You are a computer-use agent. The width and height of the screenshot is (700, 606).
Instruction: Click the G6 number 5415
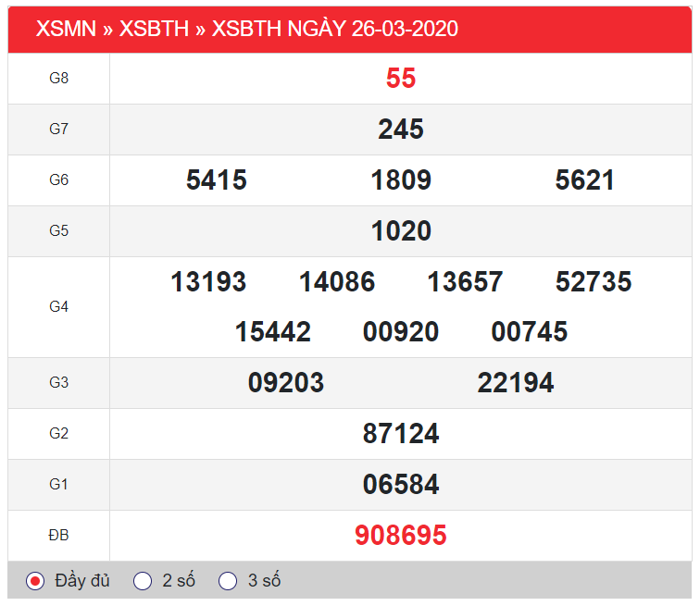[217, 180]
